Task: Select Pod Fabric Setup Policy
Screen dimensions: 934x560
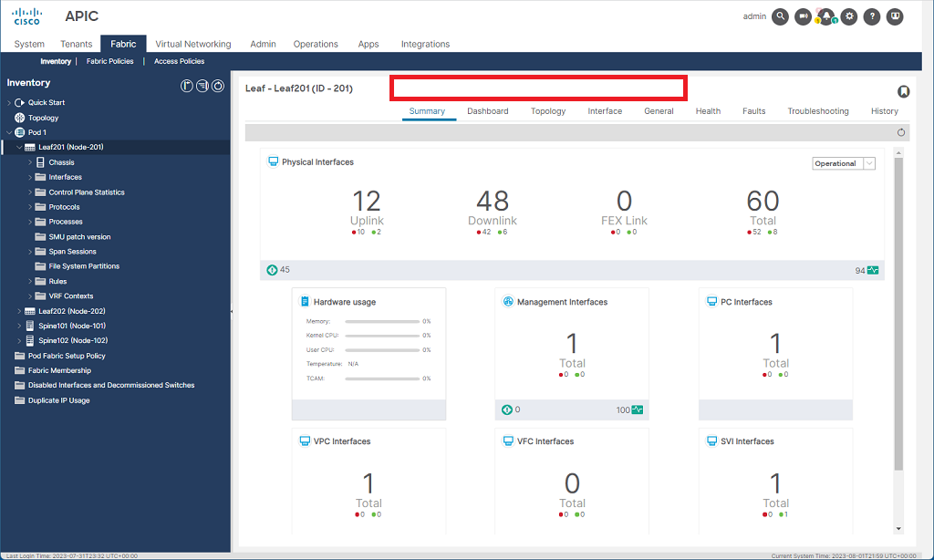Action: [67, 356]
